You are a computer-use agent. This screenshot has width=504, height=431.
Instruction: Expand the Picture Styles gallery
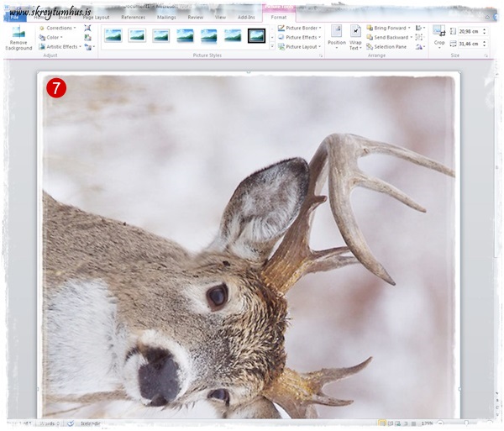[x=272, y=47]
